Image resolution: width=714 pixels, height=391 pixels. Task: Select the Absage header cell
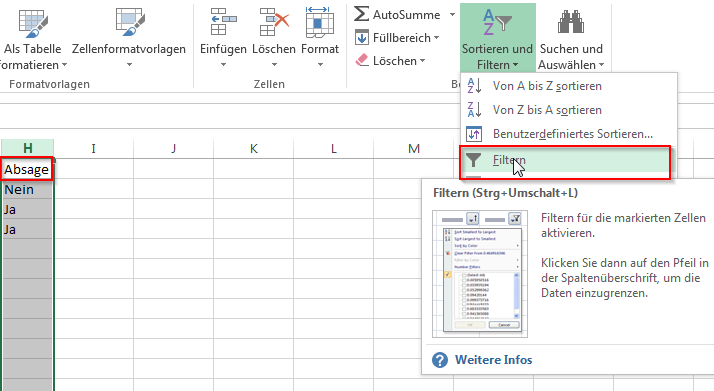(27, 169)
